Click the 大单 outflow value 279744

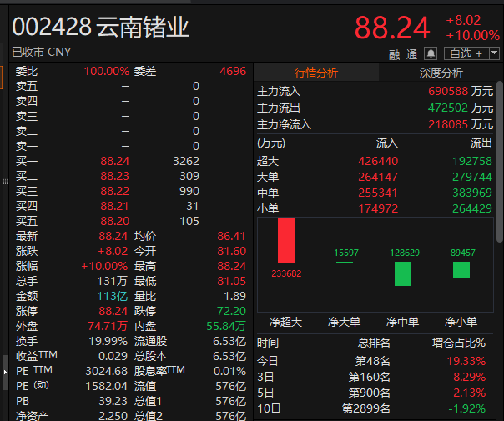click(x=472, y=177)
